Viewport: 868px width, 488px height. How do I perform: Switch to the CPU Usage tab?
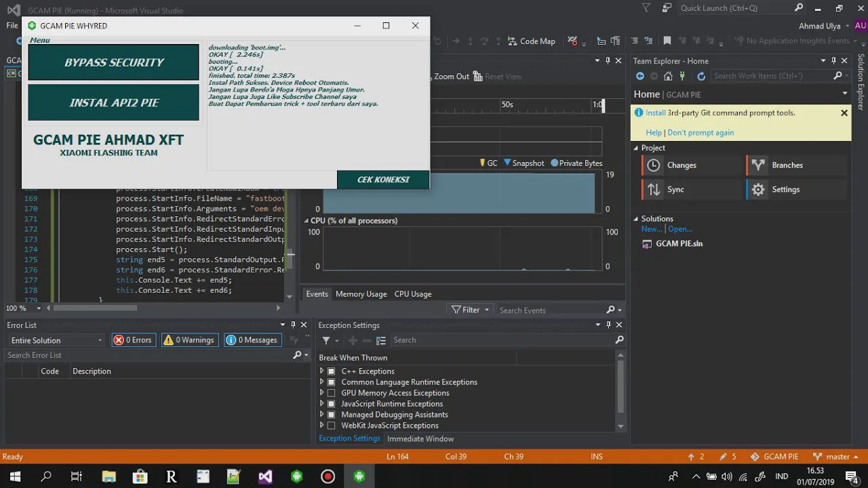(x=413, y=294)
